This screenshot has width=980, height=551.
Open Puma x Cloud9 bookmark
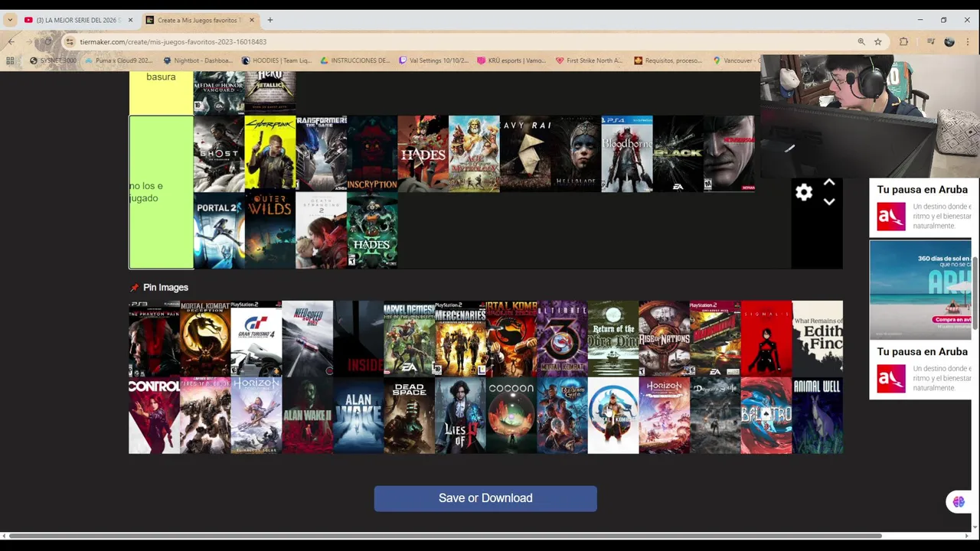120,60
